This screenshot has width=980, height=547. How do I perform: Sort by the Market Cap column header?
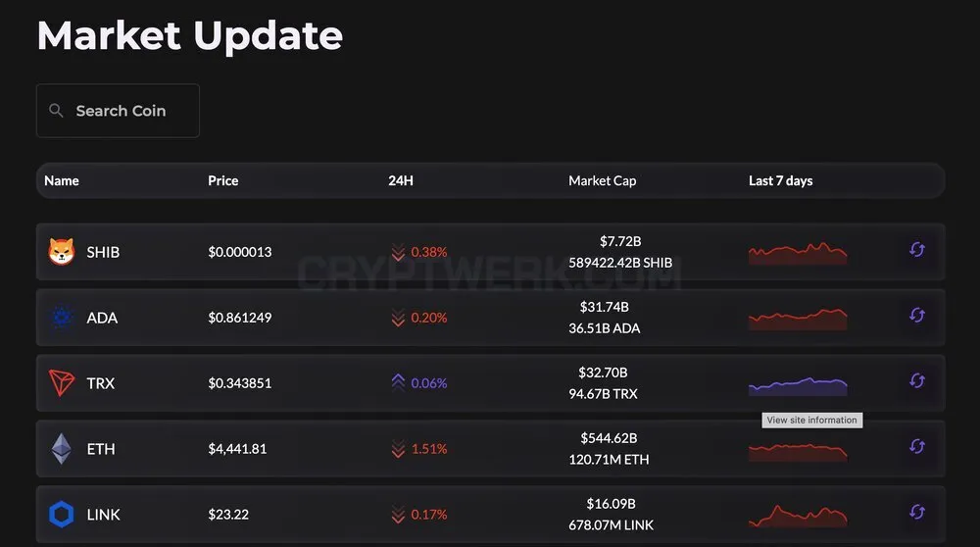(603, 180)
